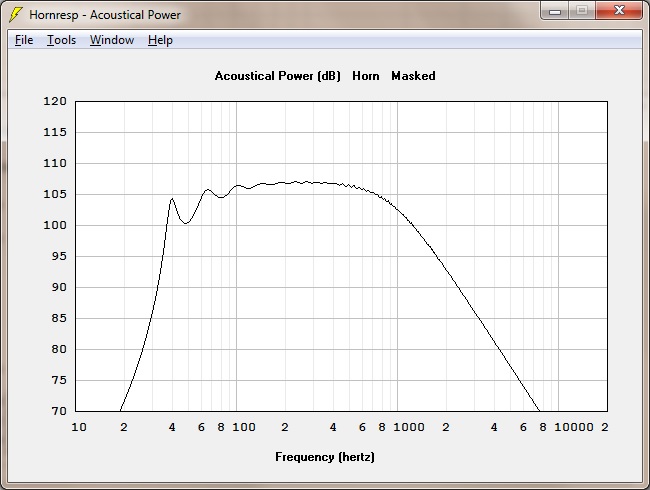Click the 70 value on the dB axis
This screenshot has height=490, width=650.
pyautogui.click(x=59, y=411)
